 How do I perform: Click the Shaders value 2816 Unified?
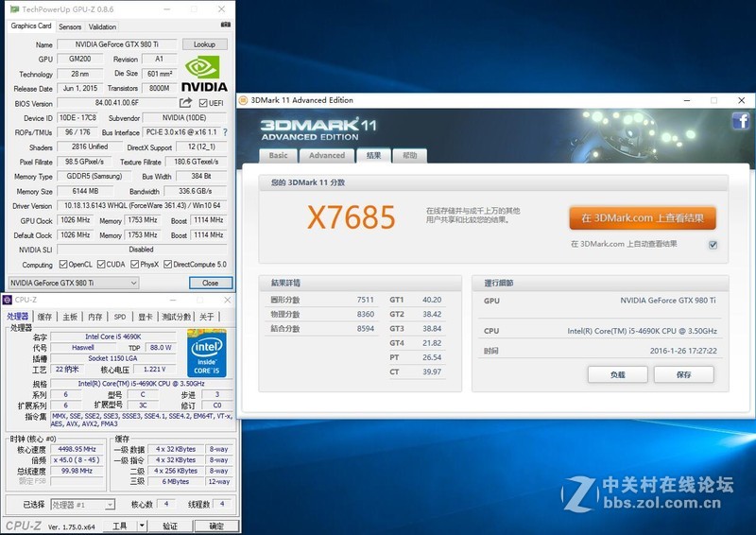point(89,147)
